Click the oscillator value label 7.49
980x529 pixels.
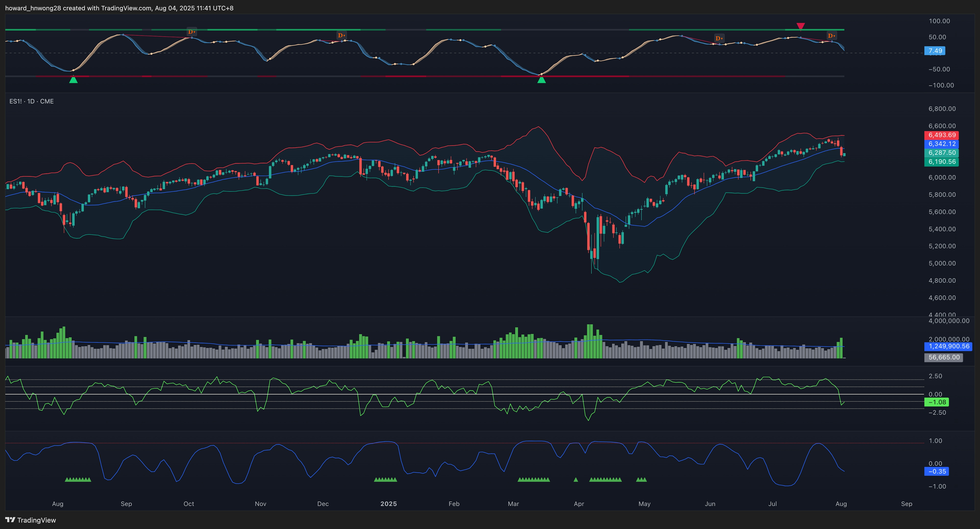pyautogui.click(x=935, y=51)
